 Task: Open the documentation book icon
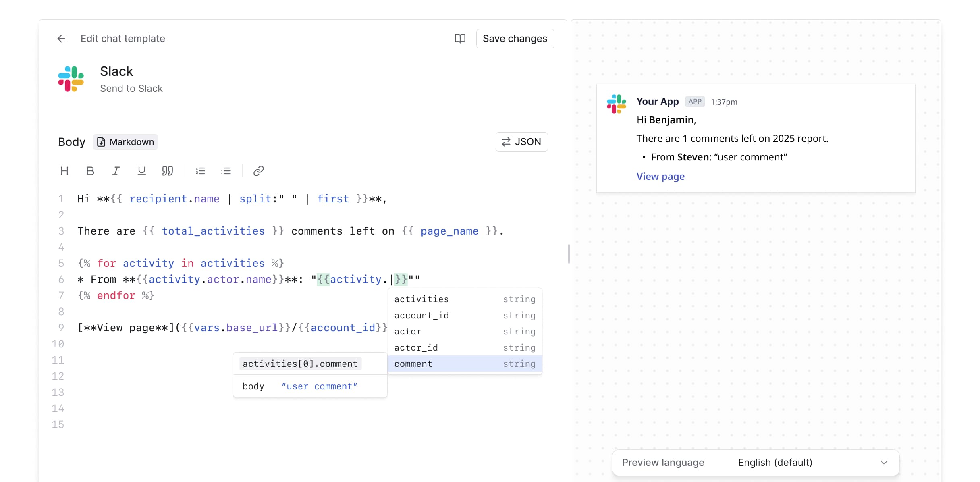[x=460, y=38]
